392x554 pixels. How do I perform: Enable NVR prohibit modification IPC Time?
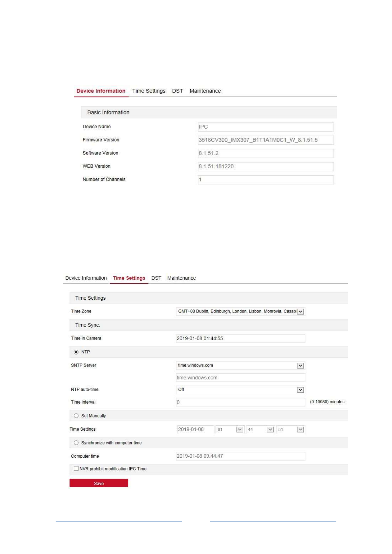click(76, 468)
